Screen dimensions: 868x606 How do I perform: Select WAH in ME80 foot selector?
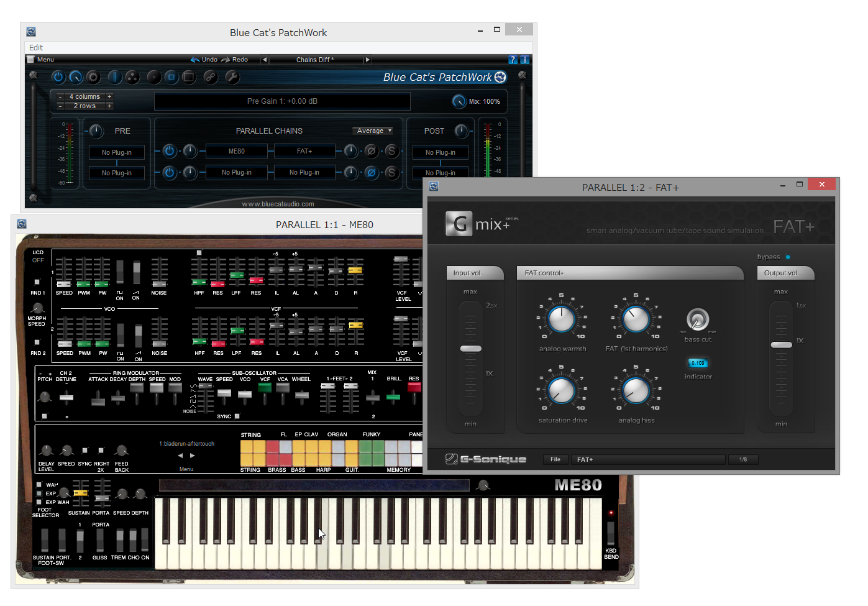tap(39, 485)
